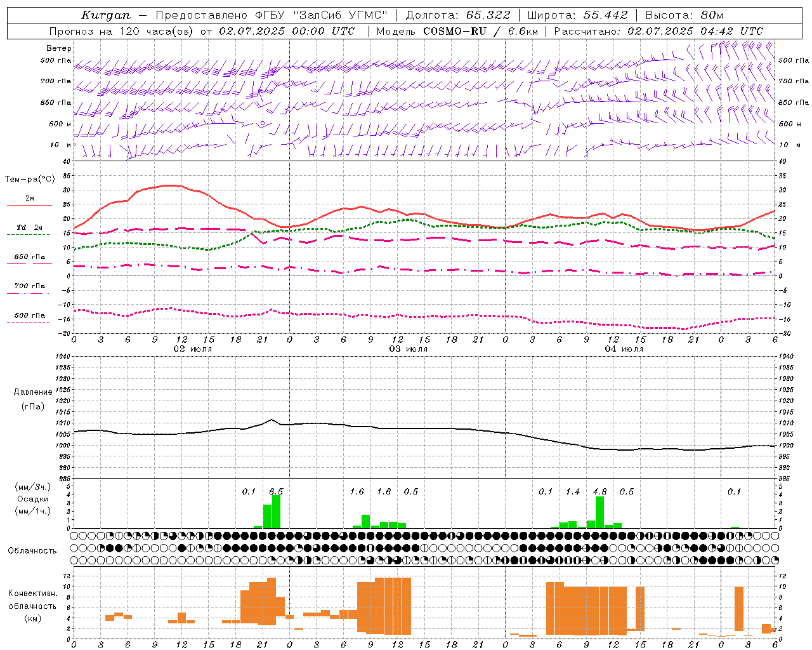Screen dimensions: 812x650
Task: Click the "(км)" unit label under облачность
Action: (x=33, y=618)
